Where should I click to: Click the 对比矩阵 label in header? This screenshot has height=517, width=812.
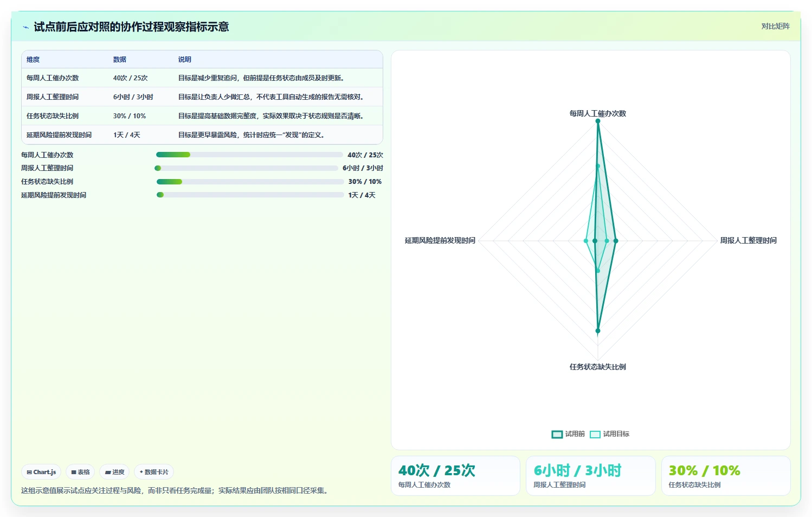pyautogui.click(x=775, y=26)
